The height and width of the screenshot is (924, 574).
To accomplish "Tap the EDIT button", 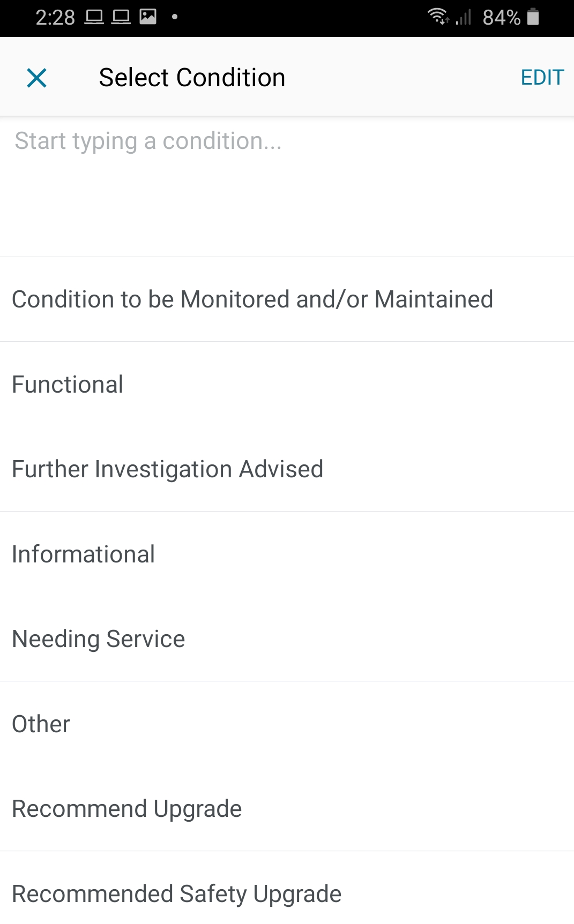I will pos(542,78).
